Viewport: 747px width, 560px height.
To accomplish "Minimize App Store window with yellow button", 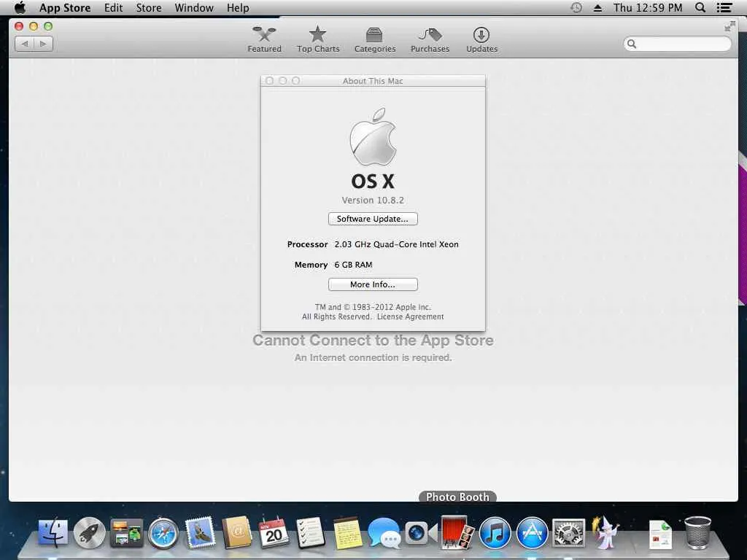I will 34,26.
